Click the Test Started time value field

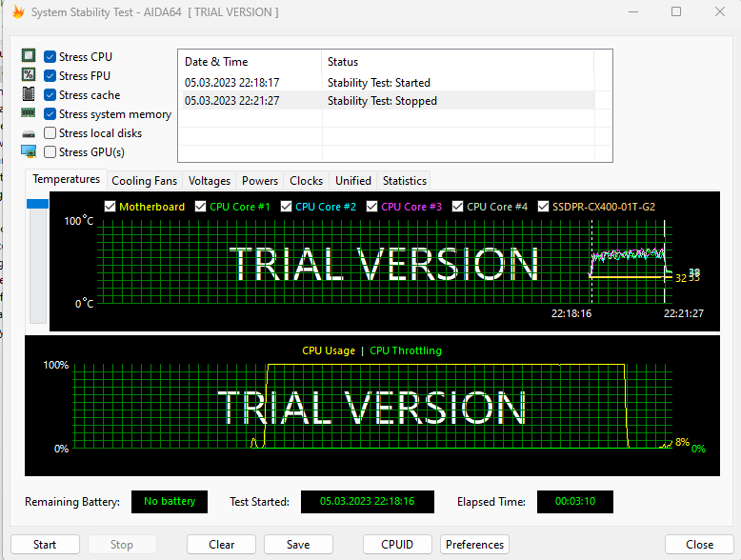coord(368,501)
